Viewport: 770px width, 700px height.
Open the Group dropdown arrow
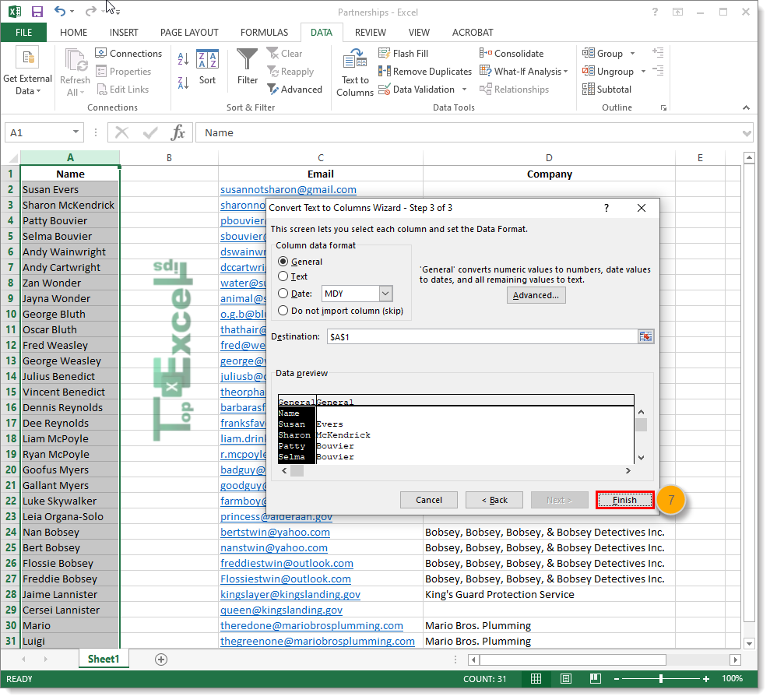point(632,54)
